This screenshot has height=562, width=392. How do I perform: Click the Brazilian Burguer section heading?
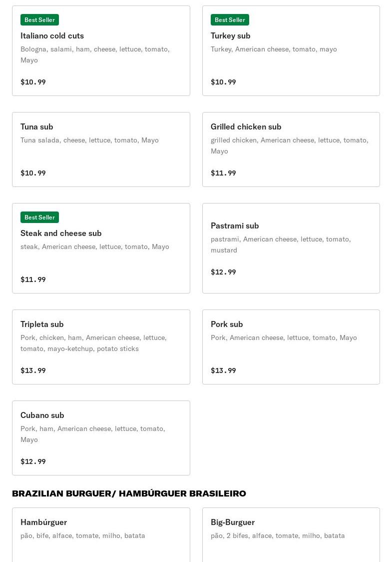[129, 494]
